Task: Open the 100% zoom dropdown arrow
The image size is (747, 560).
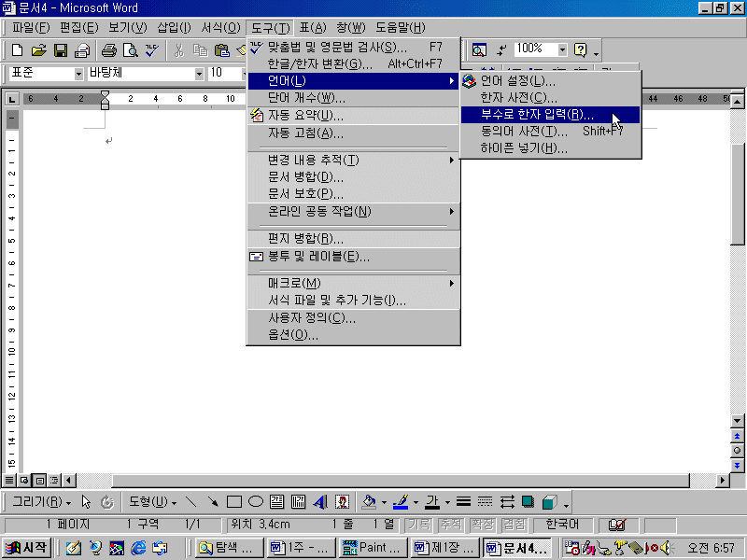Action: [563, 49]
